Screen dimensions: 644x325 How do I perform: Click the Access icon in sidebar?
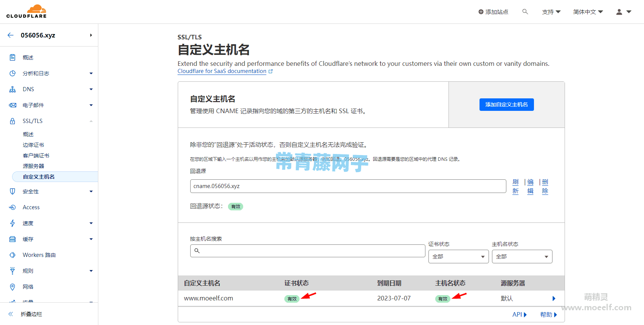pyautogui.click(x=12, y=207)
